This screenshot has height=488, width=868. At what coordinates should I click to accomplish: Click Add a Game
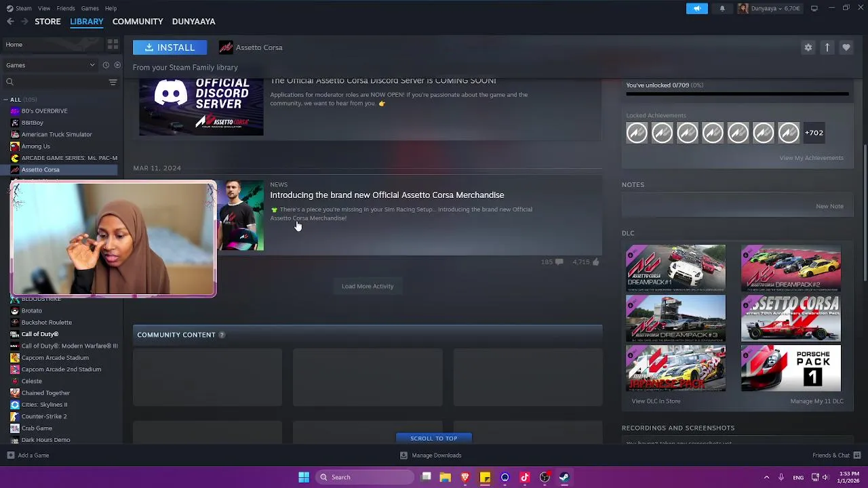(x=28, y=455)
